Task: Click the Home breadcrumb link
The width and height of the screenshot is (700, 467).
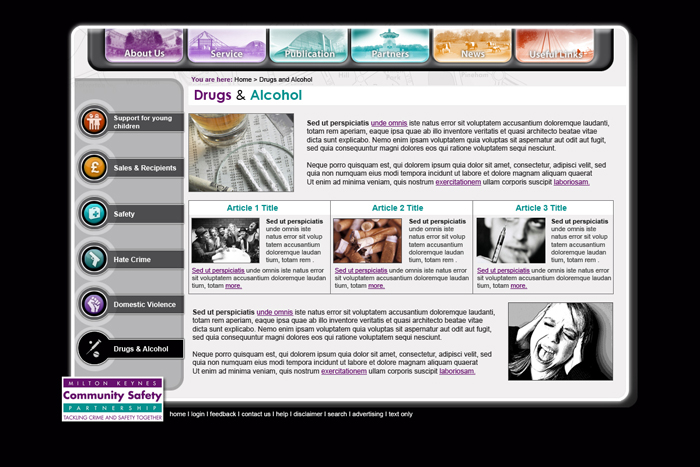Action: pos(243,79)
